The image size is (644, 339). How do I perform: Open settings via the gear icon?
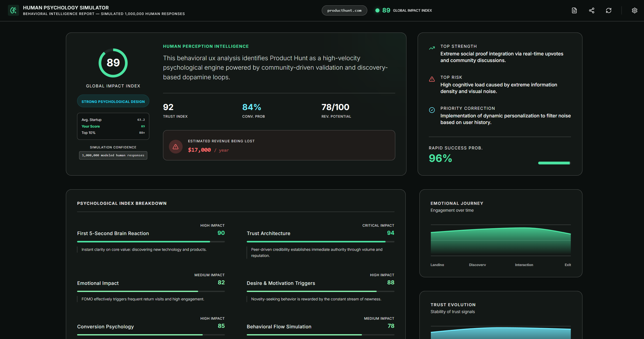coord(634,10)
